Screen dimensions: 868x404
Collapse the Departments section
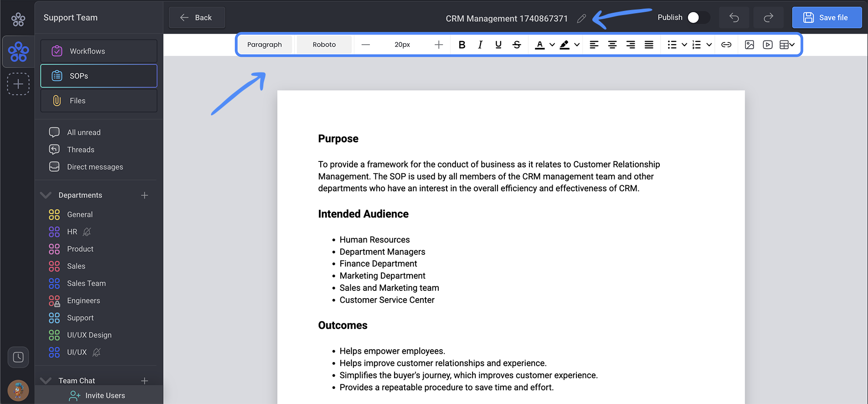pos(46,195)
